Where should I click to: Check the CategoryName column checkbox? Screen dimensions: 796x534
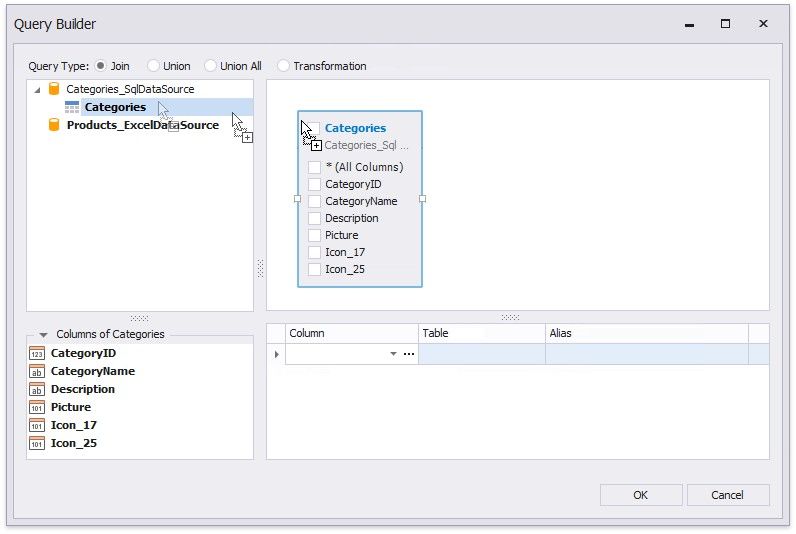pos(314,201)
